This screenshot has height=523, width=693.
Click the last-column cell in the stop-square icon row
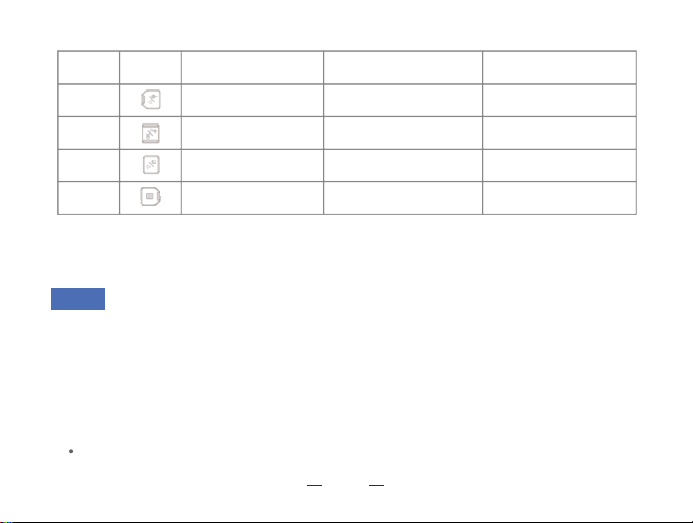(560, 198)
